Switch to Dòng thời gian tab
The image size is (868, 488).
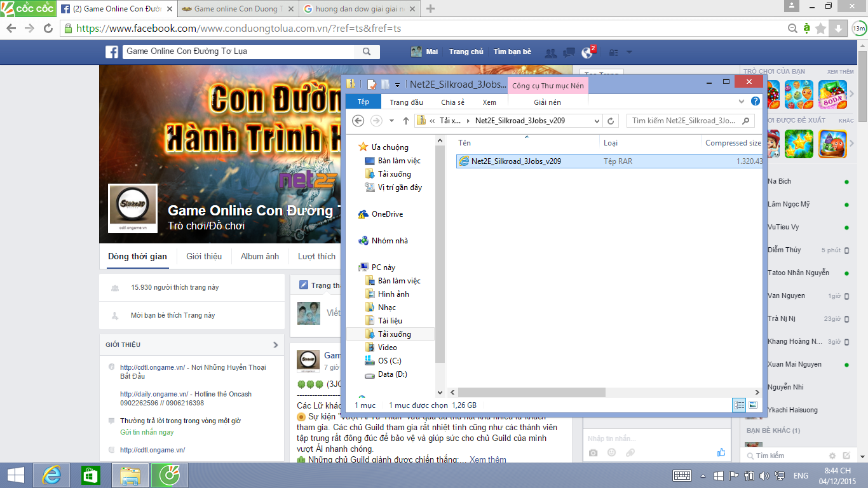[137, 256]
